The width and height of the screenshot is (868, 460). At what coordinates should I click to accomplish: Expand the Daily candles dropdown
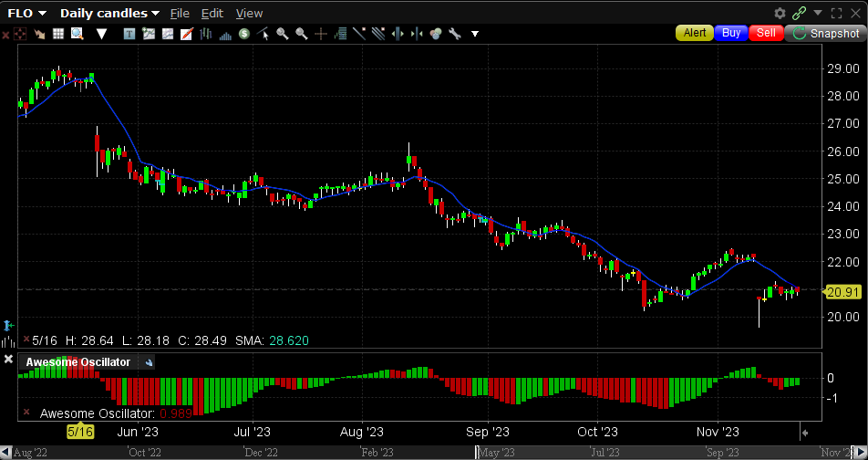click(x=109, y=13)
